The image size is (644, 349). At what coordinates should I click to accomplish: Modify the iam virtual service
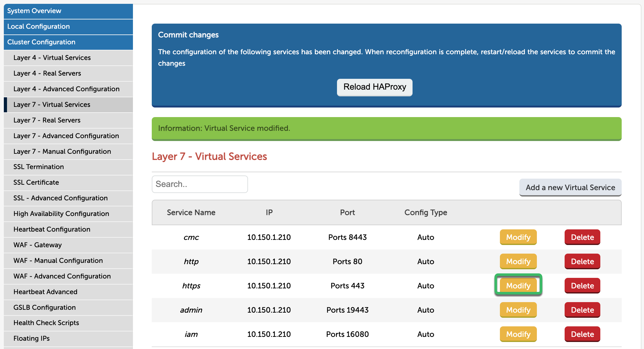(518, 334)
